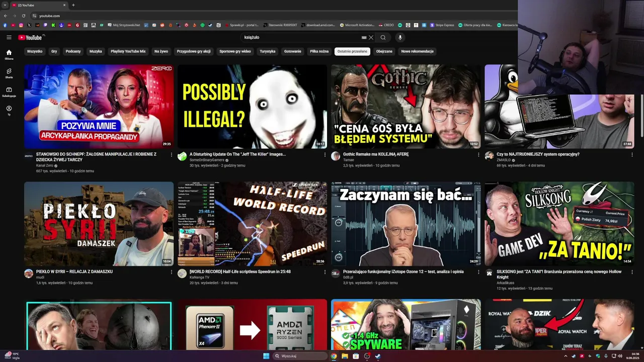Open the YouTube hamburger guide menu
644x362 pixels.
(9, 37)
